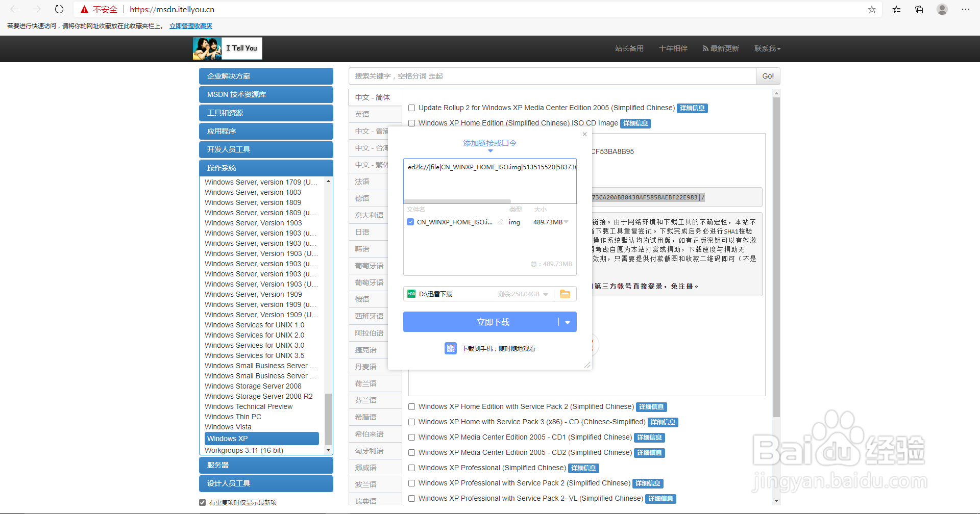The image size is (980, 514).
Task: Click the back navigation arrow
Action: pyautogui.click(x=14, y=9)
